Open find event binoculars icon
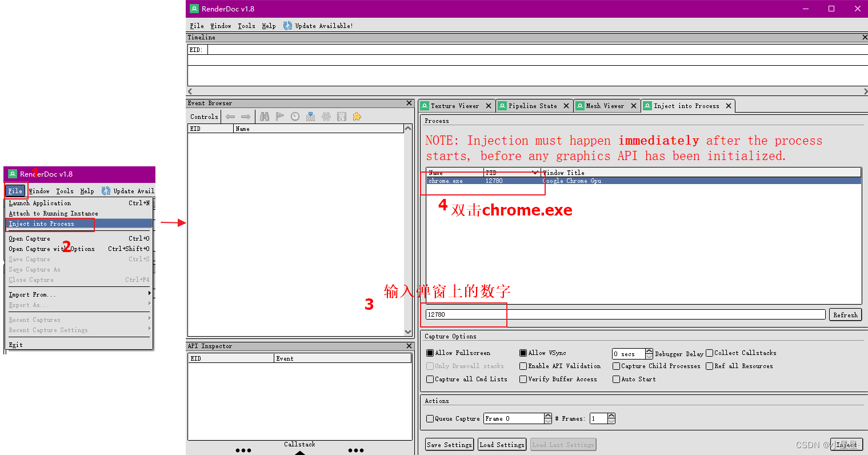868x455 pixels. (x=265, y=117)
